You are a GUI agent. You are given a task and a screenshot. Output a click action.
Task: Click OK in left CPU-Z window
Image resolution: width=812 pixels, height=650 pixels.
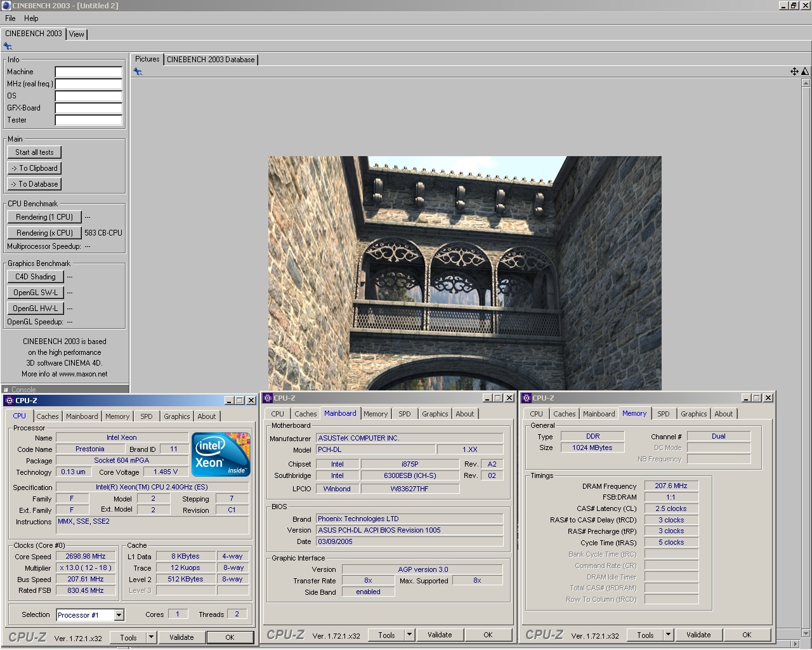pyautogui.click(x=230, y=637)
